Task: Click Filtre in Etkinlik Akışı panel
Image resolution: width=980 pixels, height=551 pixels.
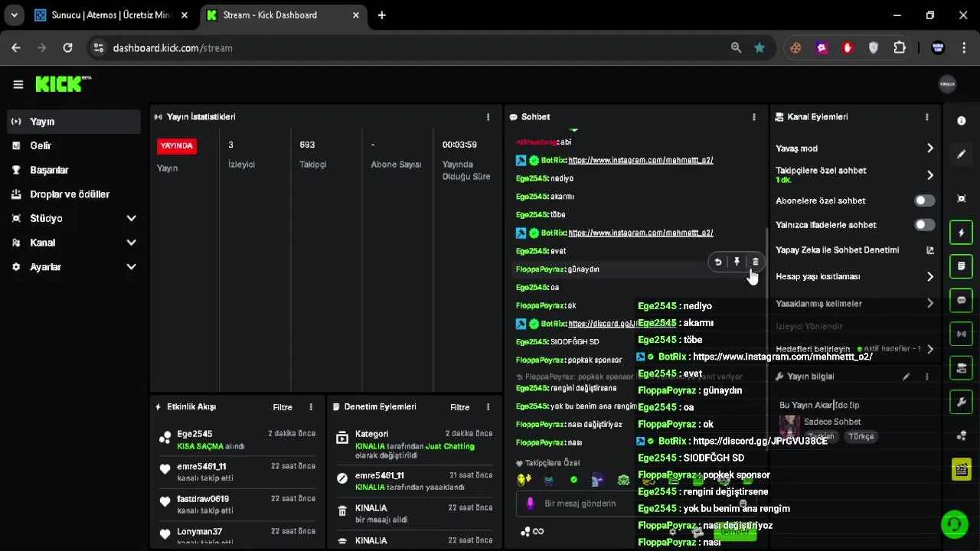Action: (283, 407)
